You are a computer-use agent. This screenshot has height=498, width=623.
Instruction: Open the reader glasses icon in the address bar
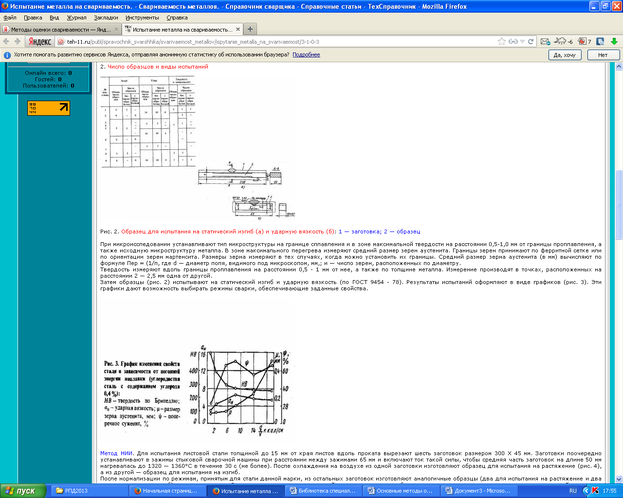coord(513,41)
